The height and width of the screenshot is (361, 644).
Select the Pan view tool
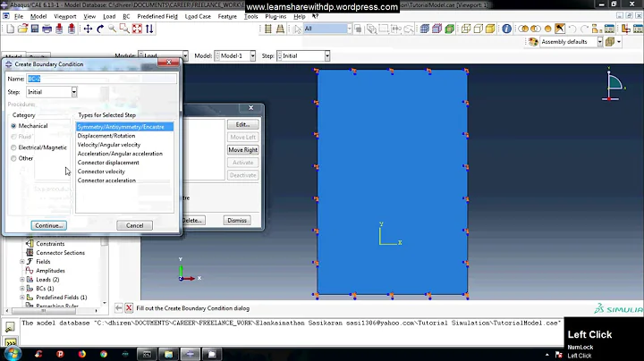pyautogui.click(x=88, y=29)
